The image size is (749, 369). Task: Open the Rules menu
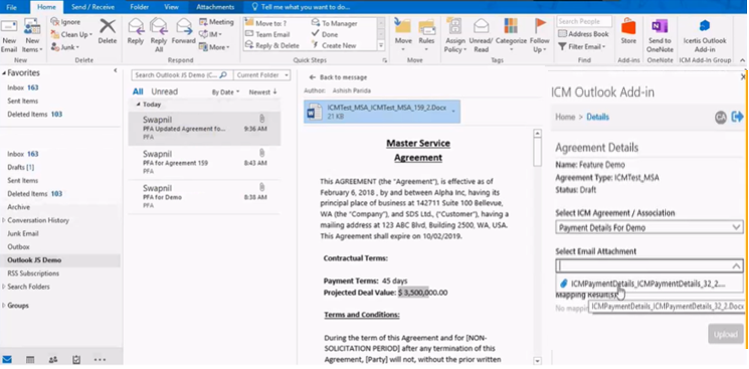click(427, 36)
